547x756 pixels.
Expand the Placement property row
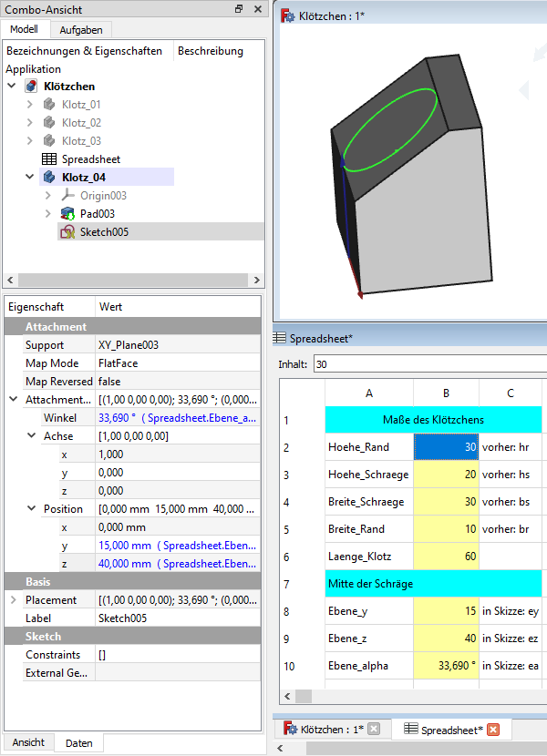13,600
